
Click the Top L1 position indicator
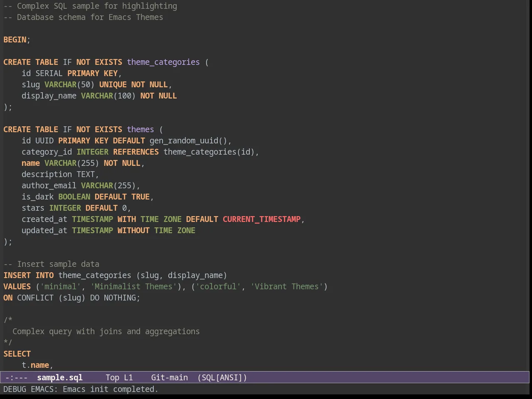pyautogui.click(x=119, y=377)
